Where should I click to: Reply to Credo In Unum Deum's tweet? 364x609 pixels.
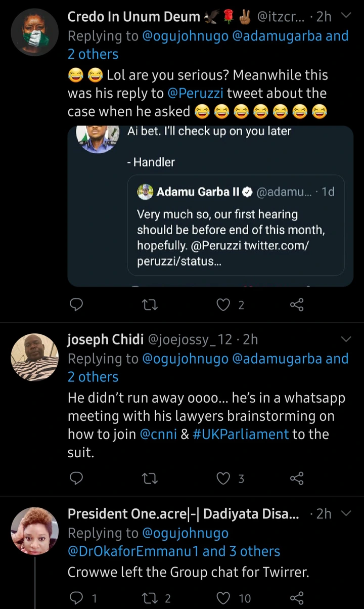(76, 304)
